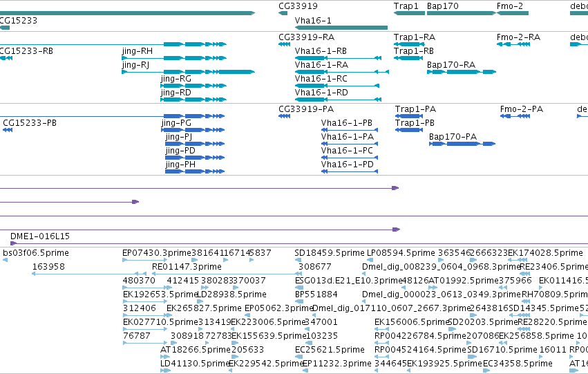588x374 pixels.
Task: Open EST AT18266.5prime
Action: click(165, 356)
